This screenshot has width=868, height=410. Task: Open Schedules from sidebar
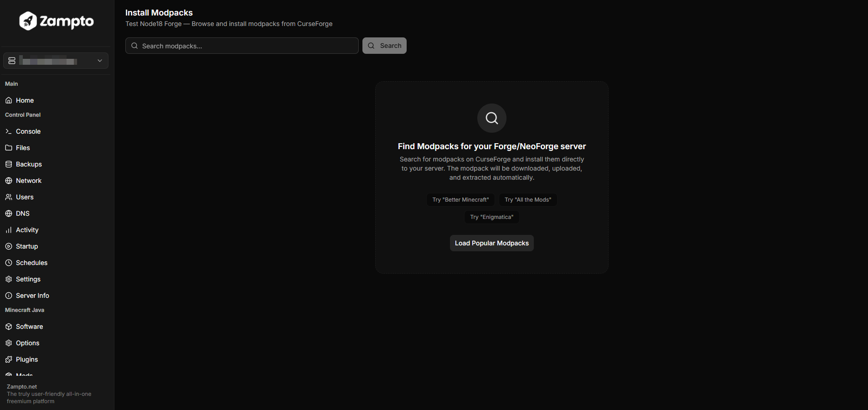pyautogui.click(x=56, y=263)
